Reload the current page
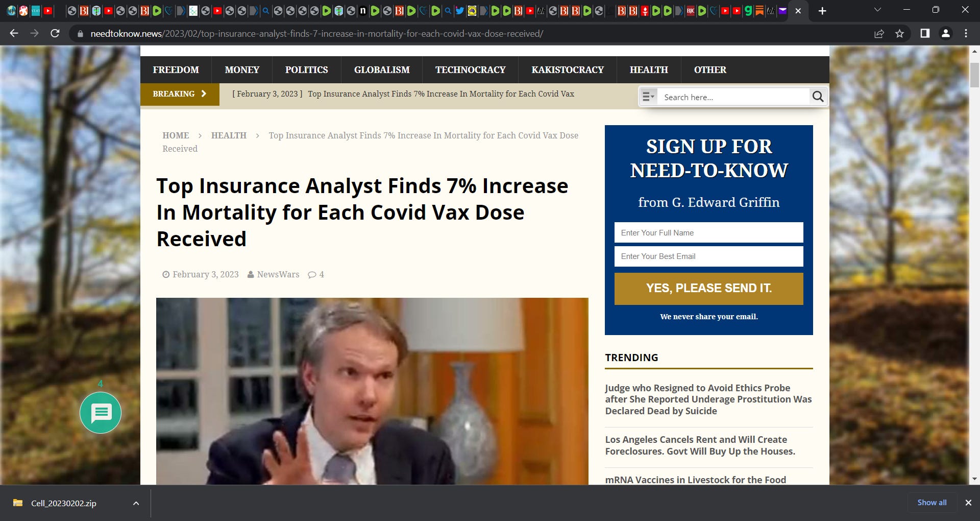 (x=55, y=33)
